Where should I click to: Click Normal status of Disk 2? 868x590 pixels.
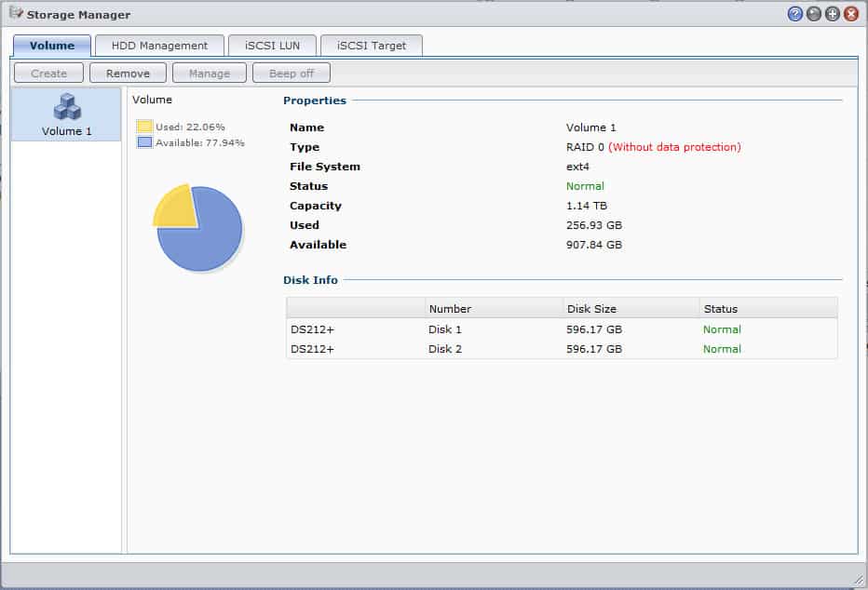tap(722, 349)
